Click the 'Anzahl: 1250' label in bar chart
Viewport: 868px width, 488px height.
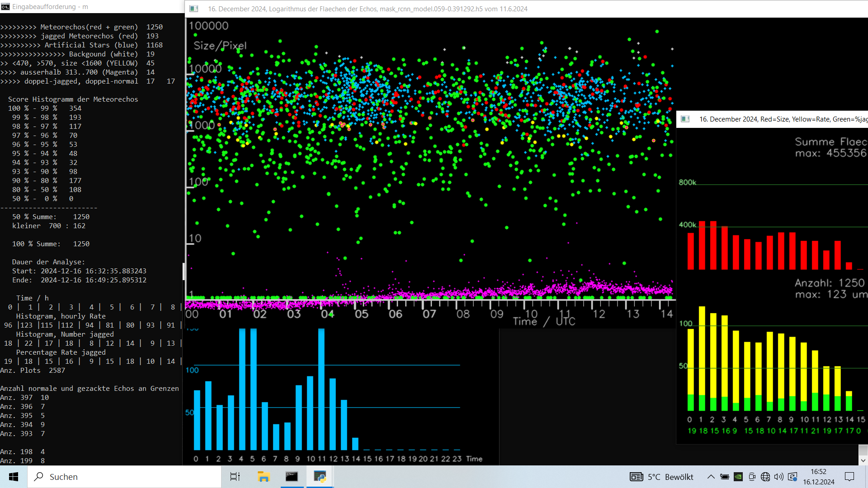[x=830, y=283]
